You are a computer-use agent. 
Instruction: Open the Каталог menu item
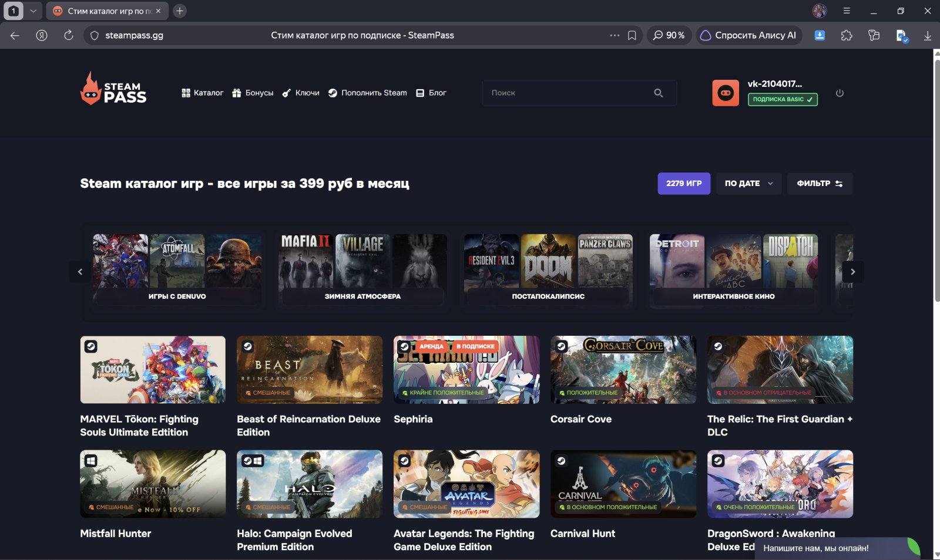click(x=202, y=93)
